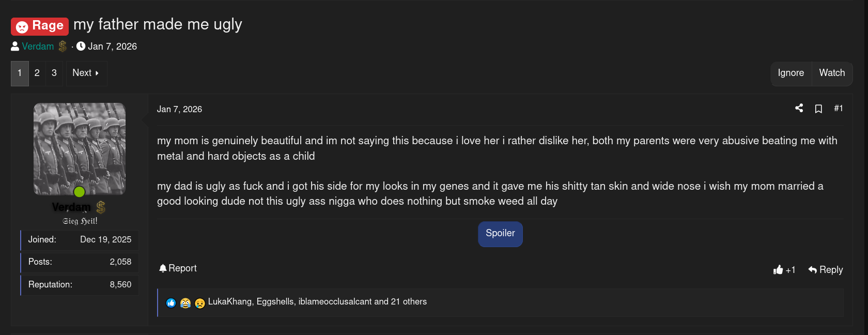Toggle Ignore on this thread
The height and width of the screenshot is (335, 868).
pos(791,73)
